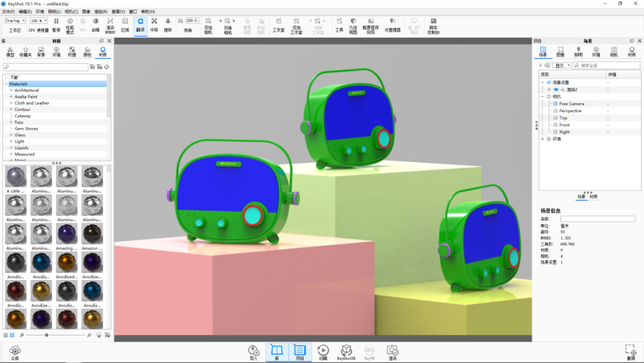Click the library tree vertical scrollbar
644x363 pixels.
point(109,97)
